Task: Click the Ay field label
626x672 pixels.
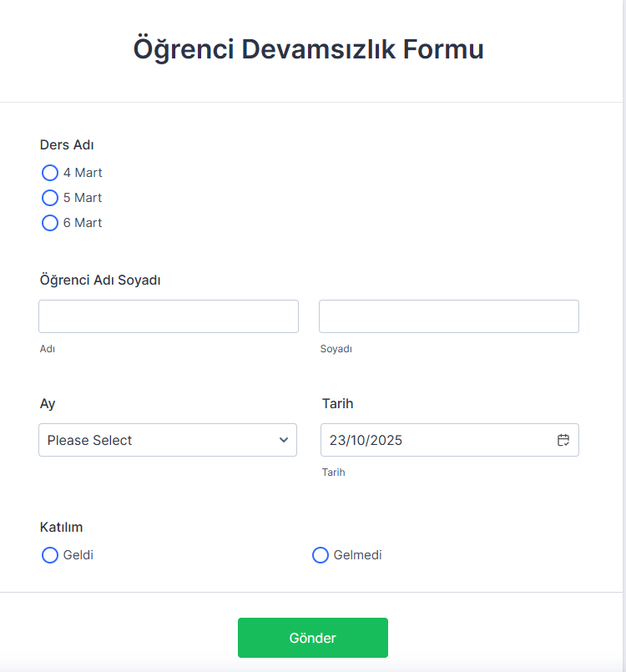Action: tap(47, 403)
